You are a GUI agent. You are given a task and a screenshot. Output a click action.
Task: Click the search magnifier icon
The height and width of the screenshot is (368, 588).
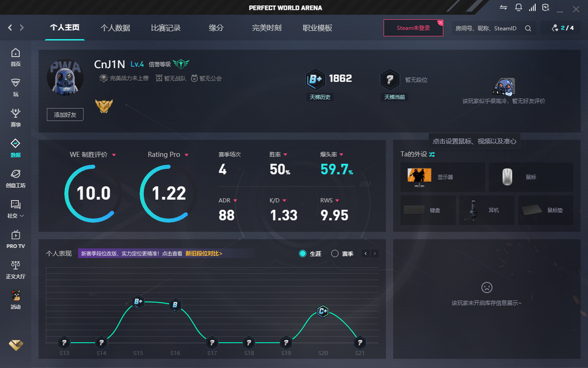[528, 28]
